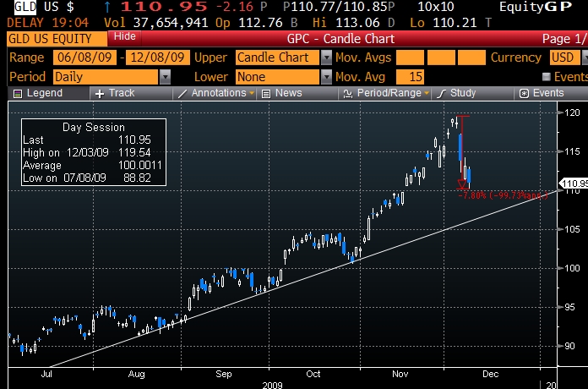
Task: Open the Annotations pencil tool
Action: click(182, 93)
